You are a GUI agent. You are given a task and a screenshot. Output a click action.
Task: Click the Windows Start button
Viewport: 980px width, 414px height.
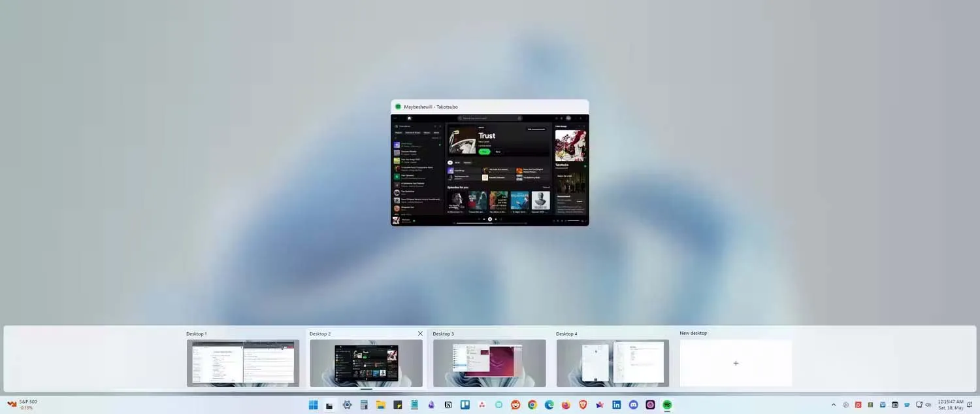(x=313, y=405)
